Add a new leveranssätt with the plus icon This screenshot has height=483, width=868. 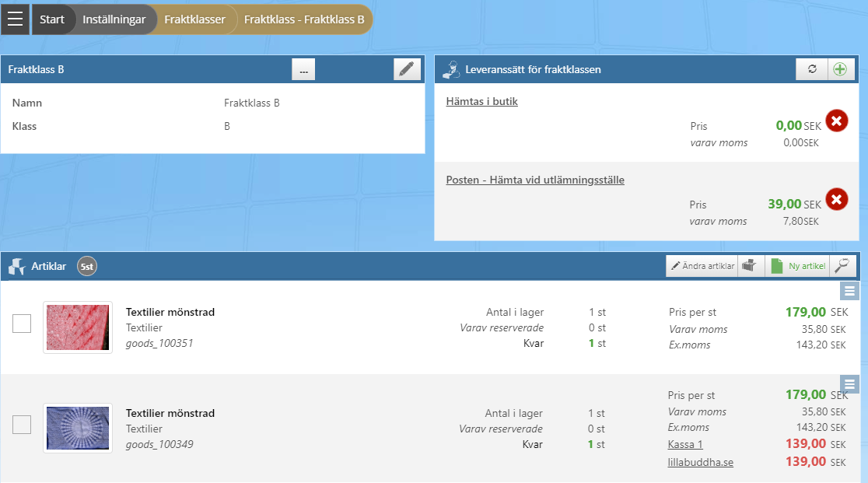[x=840, y=69]
